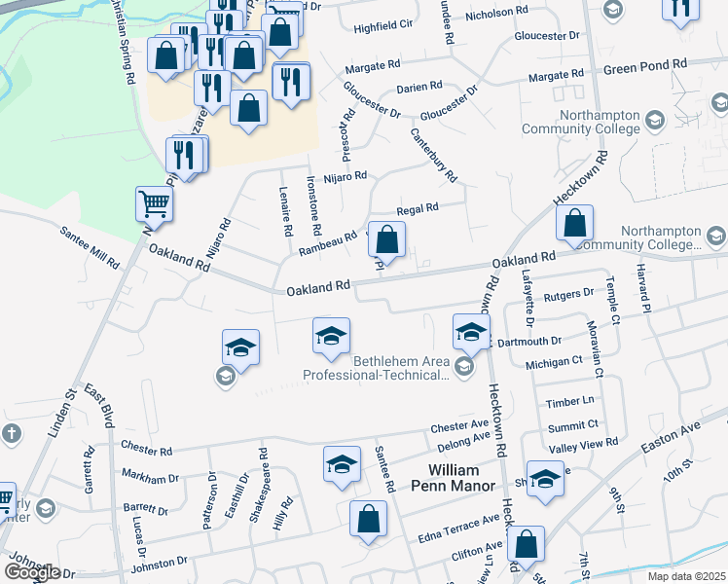Select the shopping bag marker near Edna Terrace Ave
Image resolution: width=728 pixels, height=584 pixels.
368,523
